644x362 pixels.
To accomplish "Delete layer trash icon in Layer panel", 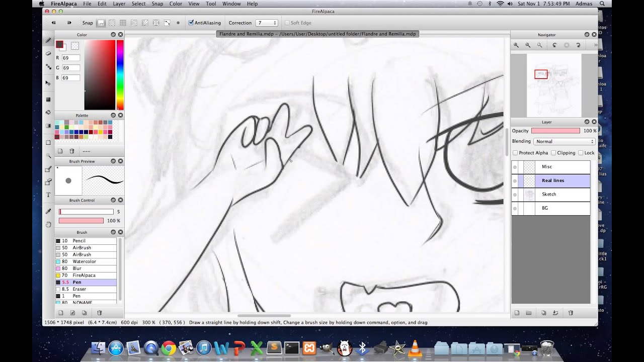I will pyautogui.click(x=571, y=313).
